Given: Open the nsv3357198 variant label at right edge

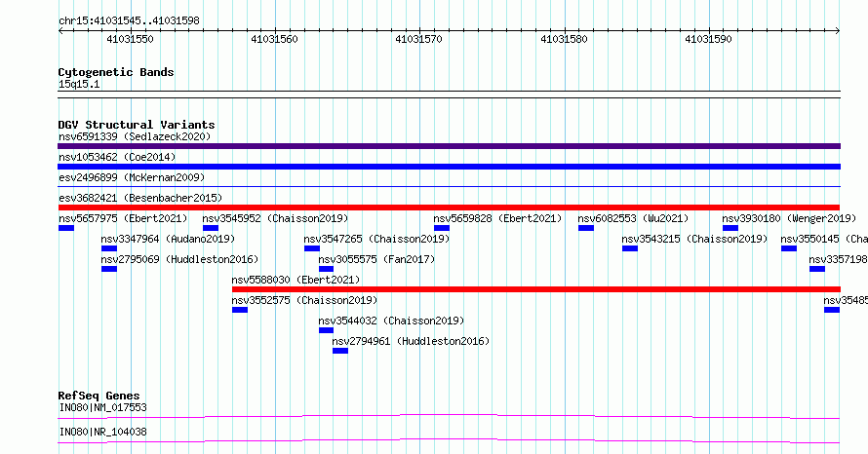Looking at the screenshot, I should (x=838, y=259).
